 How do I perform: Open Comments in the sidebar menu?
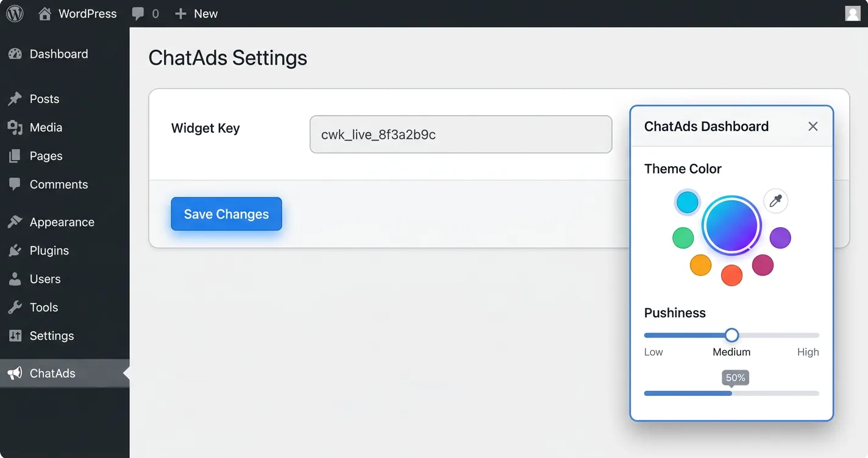pos(65,185)
